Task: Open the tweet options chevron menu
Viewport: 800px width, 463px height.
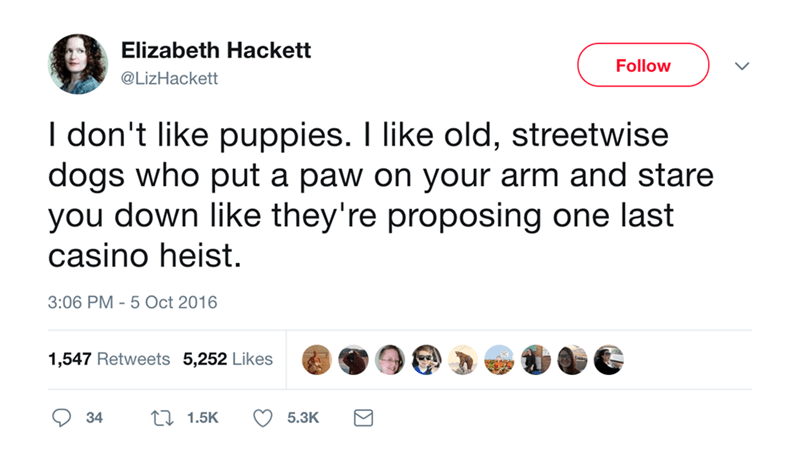Action: (x=742, y=66)
